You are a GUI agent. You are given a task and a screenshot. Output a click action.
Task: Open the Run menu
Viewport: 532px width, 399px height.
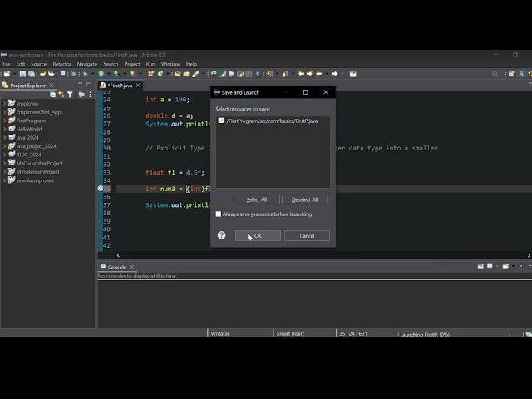pos(150,64)
